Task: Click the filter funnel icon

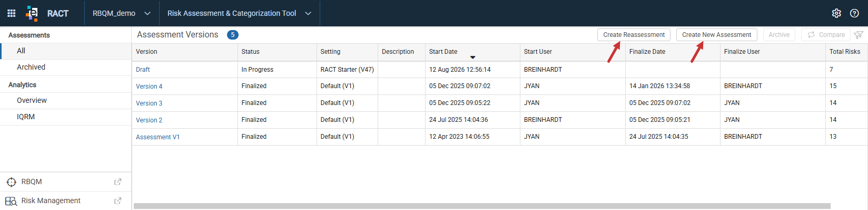Action: click(x=859, y=35)
